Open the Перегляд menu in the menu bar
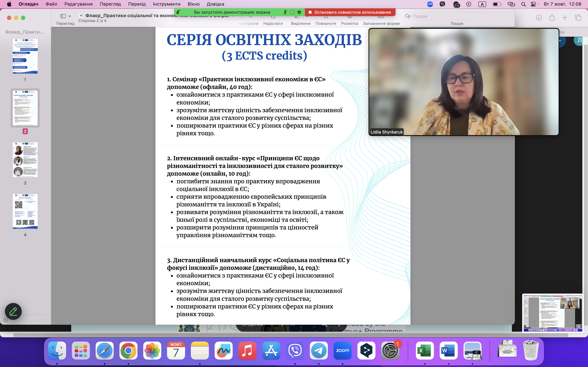The image size is (588, 367). (110, 4)
